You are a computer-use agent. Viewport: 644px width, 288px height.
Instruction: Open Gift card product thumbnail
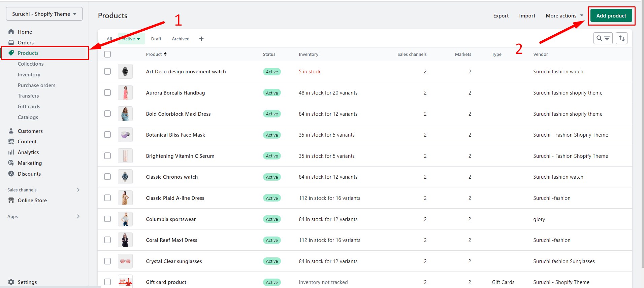coord(125,282)
